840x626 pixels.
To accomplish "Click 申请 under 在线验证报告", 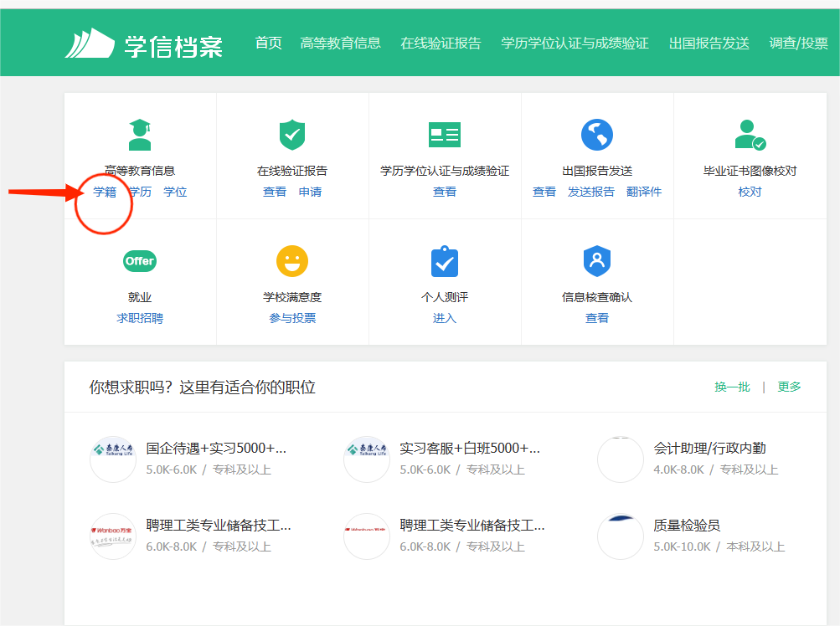I will (x=310, y=192).
